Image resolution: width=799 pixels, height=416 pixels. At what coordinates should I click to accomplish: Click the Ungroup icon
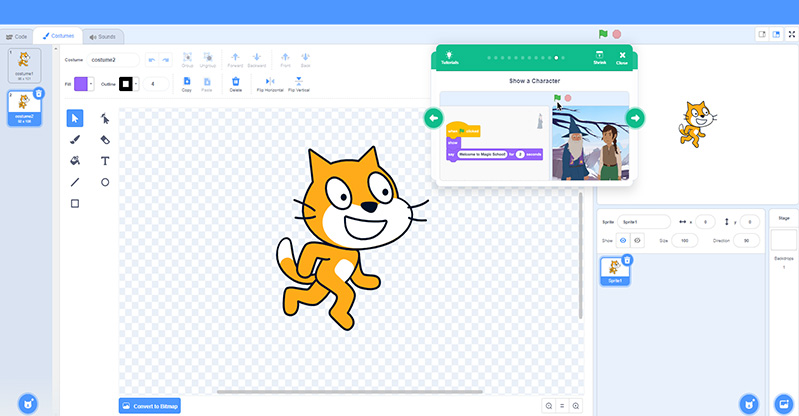click(x=207, y=59)
